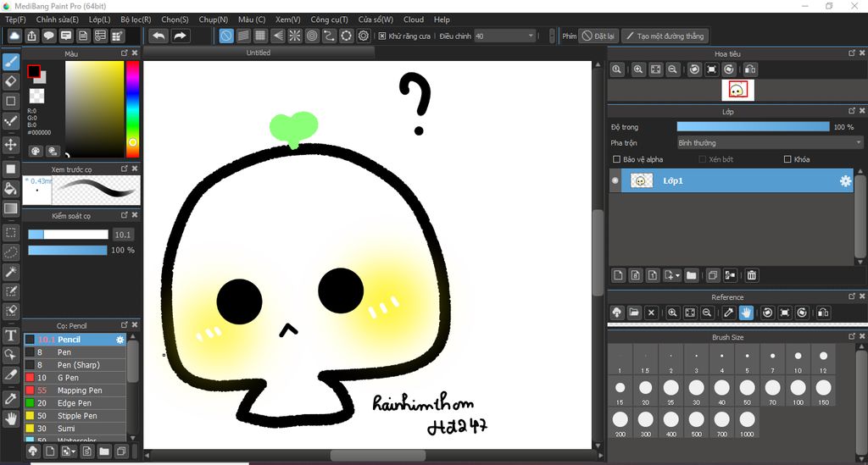Choose the Mapping Pen brush

(75, 390)
